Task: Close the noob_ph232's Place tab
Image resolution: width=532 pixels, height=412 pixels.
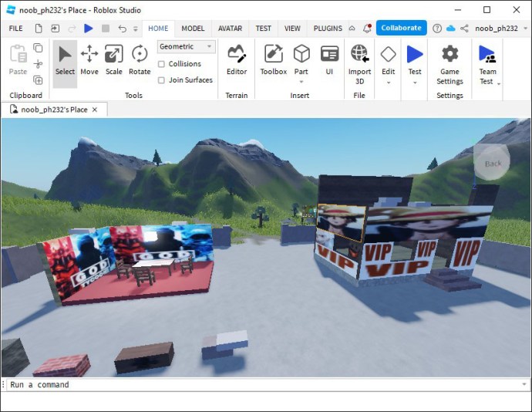Action: 95,110
